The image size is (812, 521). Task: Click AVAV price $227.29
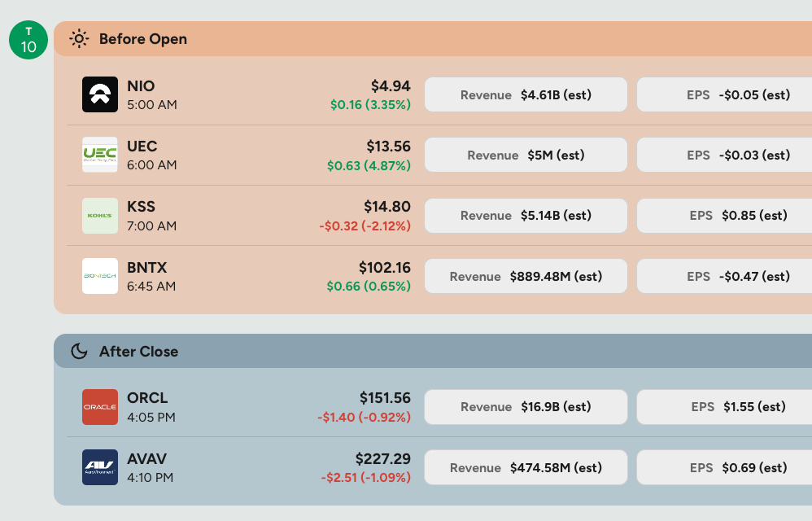click(382, 459)
